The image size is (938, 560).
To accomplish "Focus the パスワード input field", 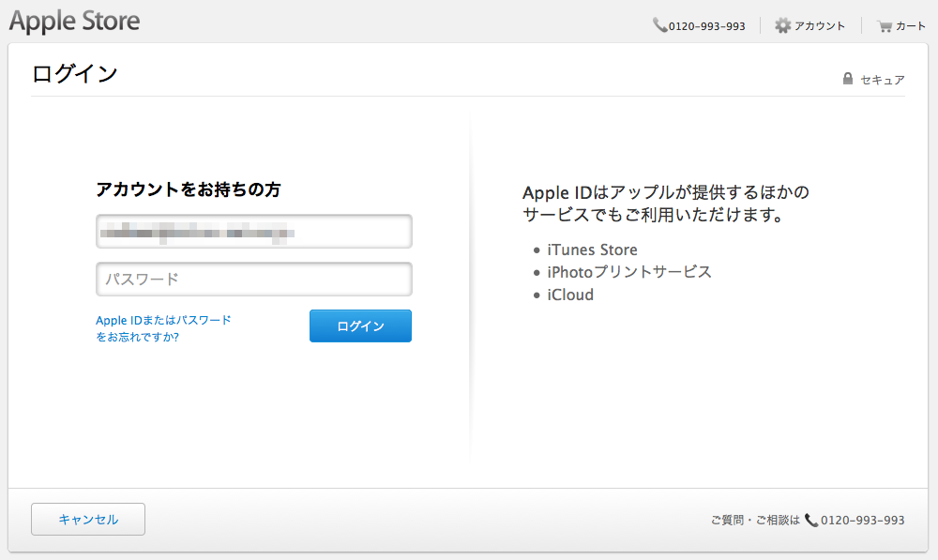I will pos(254,280).
